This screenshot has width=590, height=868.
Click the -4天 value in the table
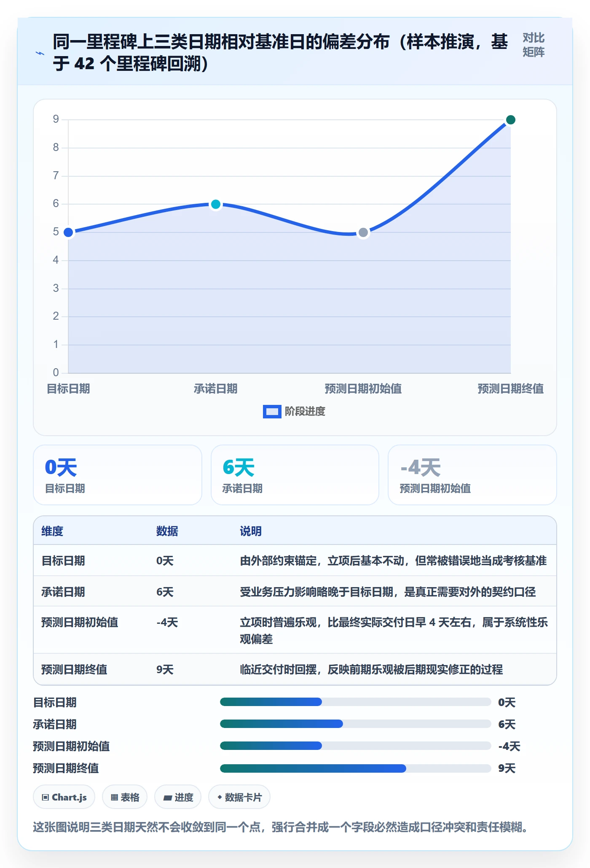tap(167, 622)
